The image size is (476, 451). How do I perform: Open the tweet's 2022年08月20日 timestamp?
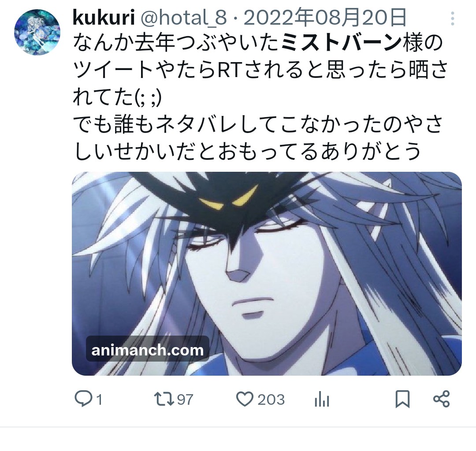325,18
